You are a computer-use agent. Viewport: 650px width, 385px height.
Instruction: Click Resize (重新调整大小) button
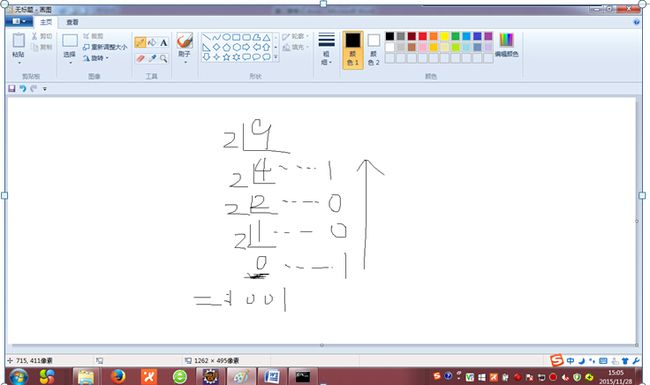(x=105, y=47)
